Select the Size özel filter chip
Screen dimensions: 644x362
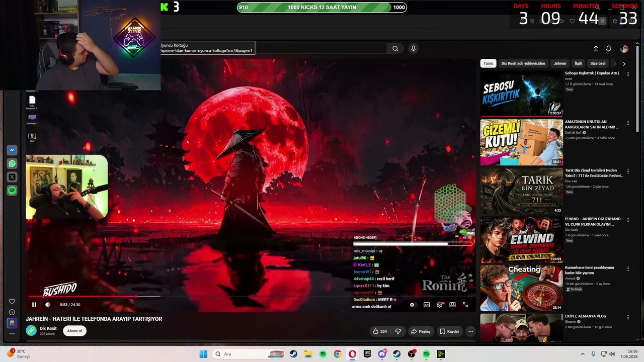598,63
